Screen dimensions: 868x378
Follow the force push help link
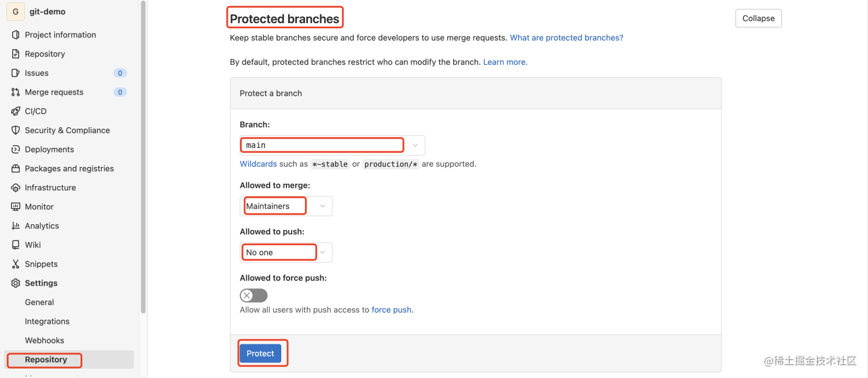click(x=391, y=310)
